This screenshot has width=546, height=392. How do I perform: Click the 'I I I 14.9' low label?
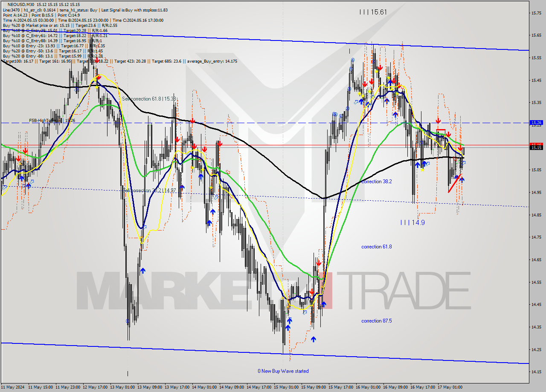[412, 222]
